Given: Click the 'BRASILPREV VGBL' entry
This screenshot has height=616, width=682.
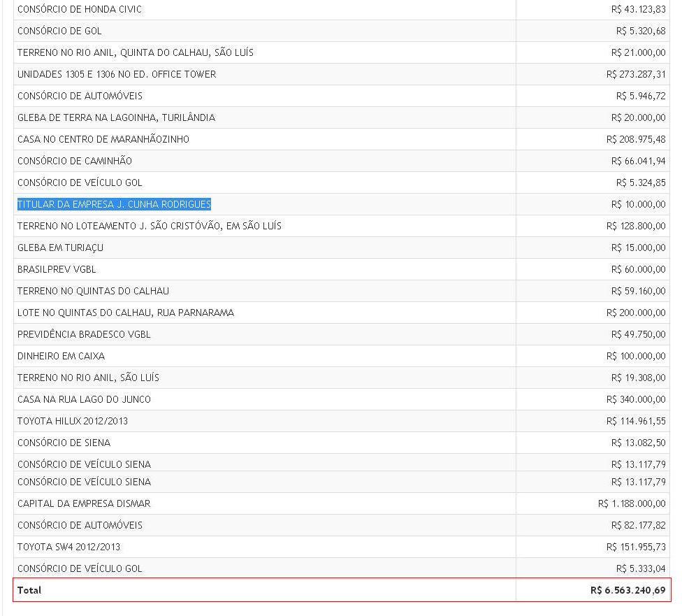Looking at the screenshot, I should click(57, 269).
